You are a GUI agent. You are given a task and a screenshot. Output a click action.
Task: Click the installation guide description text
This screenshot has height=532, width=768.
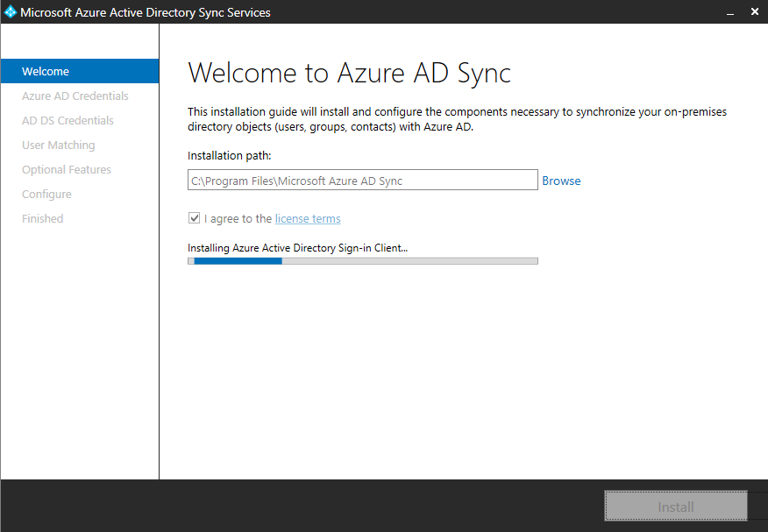[456, 117]
